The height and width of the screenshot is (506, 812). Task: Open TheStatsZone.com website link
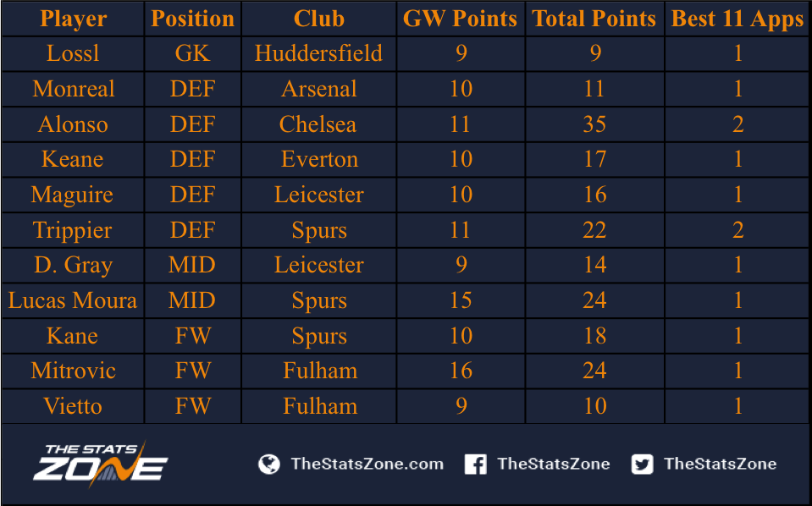pyautogui.click(x=367, y=464)
